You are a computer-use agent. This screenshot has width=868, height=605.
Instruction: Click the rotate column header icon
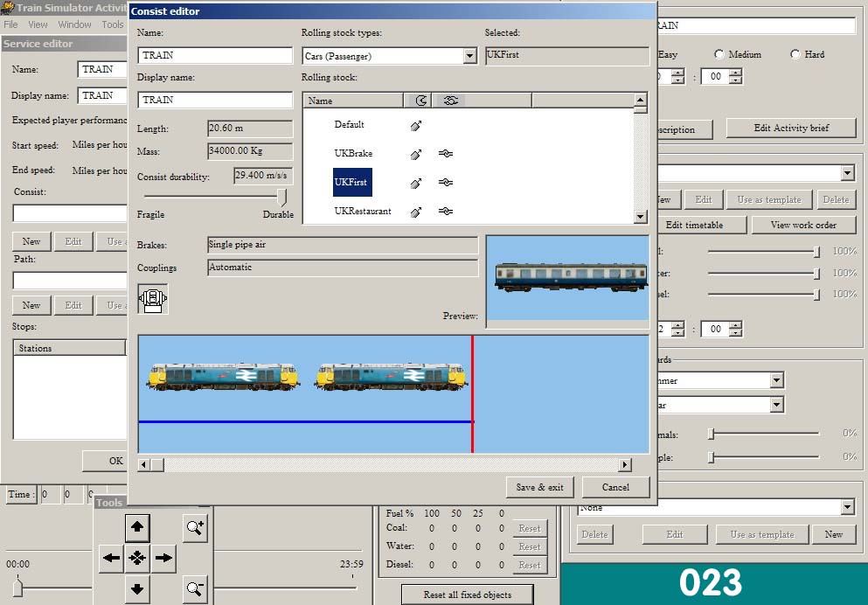420,101
